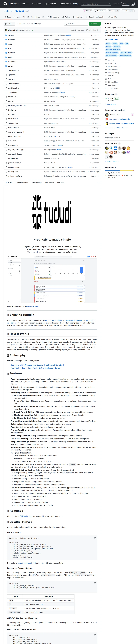138x644 pixels.
Task: Click the 1,041 Commits link
Action: click(x=92, y=30)
